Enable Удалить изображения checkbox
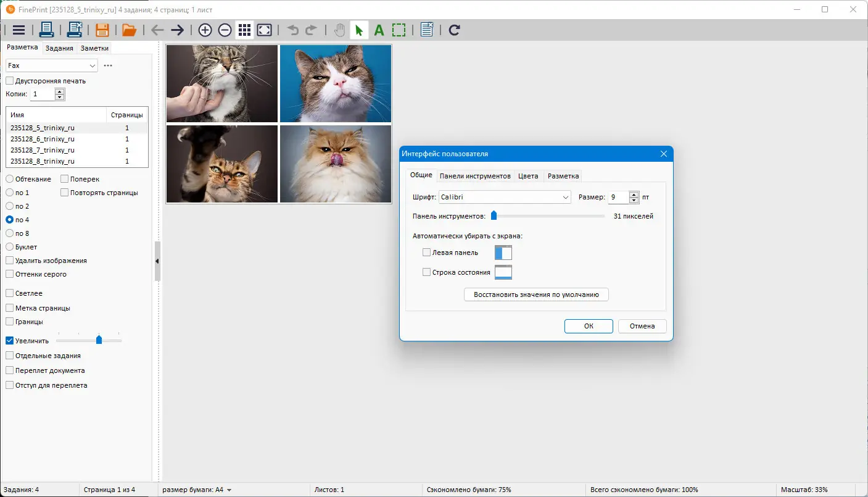Viewport: 868px width, 497px height. click(10, 261)
